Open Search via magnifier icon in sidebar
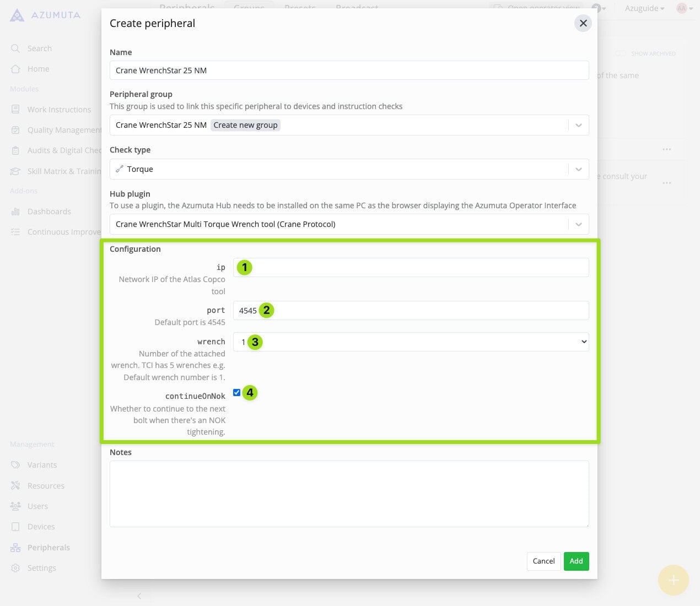 tap(15, 48)
